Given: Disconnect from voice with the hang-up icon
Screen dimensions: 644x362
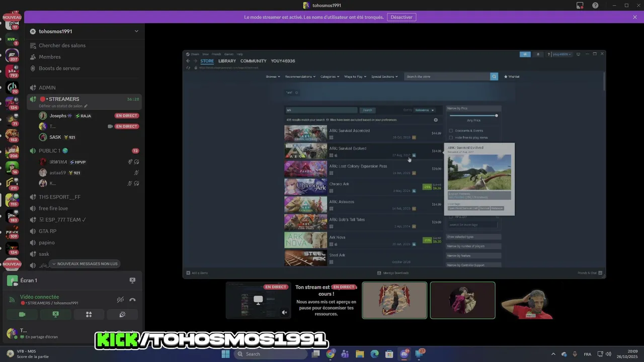Looking at the screenshot, I should (132, 300).
